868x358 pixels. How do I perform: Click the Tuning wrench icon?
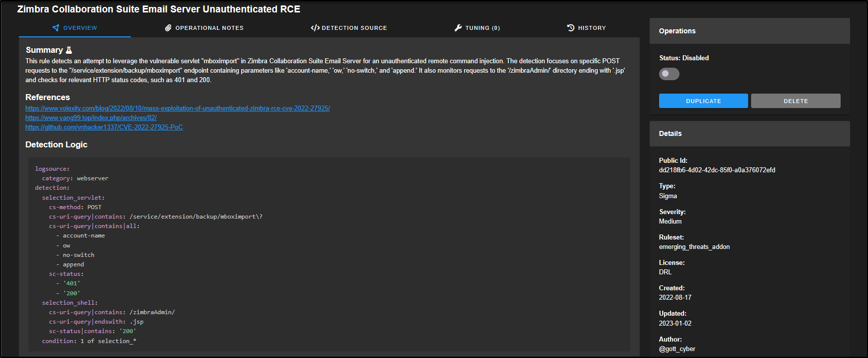click(458, 28)
